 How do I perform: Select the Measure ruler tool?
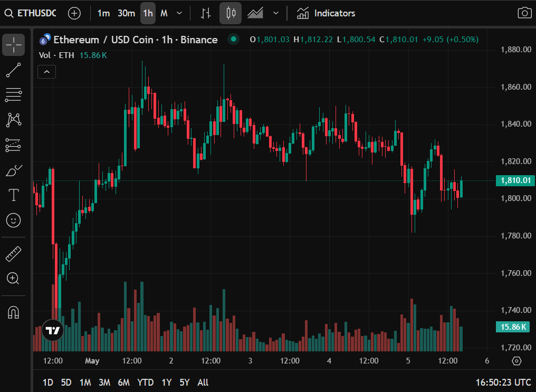point(14,254)
